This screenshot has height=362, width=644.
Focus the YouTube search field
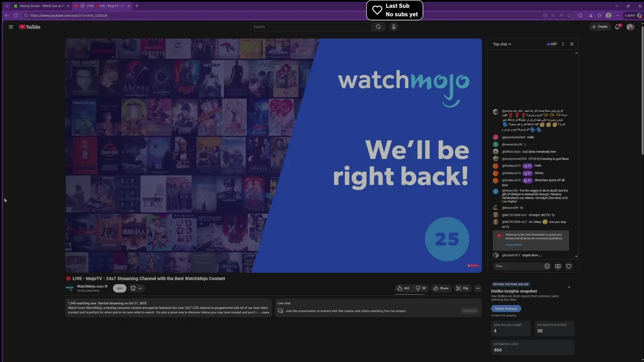pyautogui.click(x=311, y=27)
